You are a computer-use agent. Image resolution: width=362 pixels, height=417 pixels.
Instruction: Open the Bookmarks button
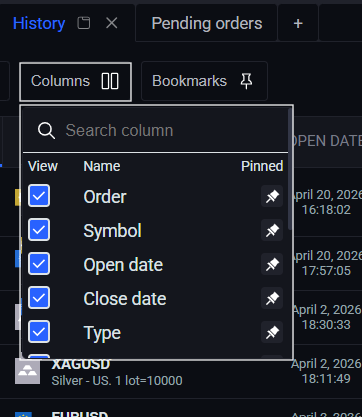[204, 81]
